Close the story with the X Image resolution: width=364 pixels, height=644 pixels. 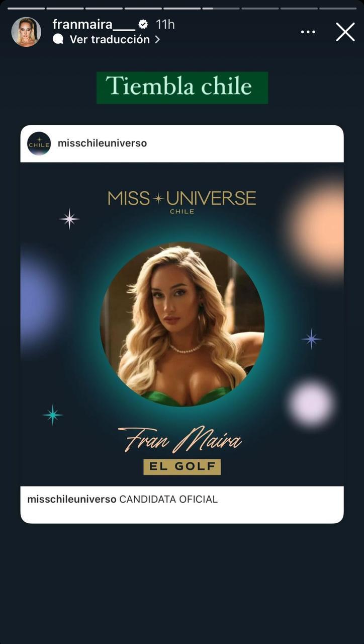(x=345, y=31)
